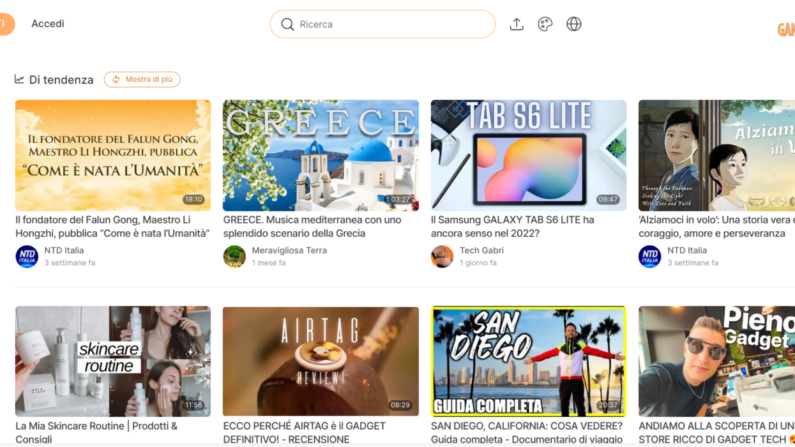The image size is (795, 447).
Task: Click the Accedi login link
Action: (x=48, y=24)
